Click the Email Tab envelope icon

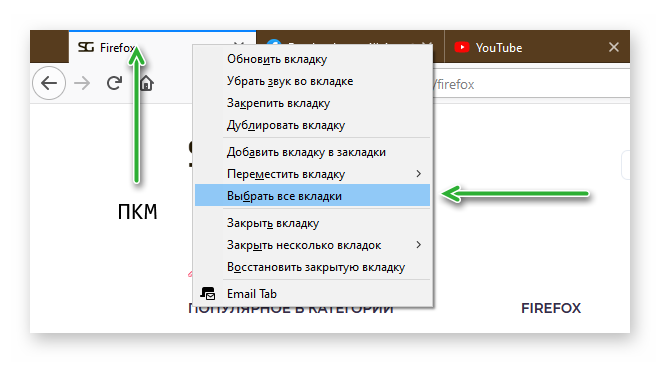pyautogui.click(x=208, y=293)
